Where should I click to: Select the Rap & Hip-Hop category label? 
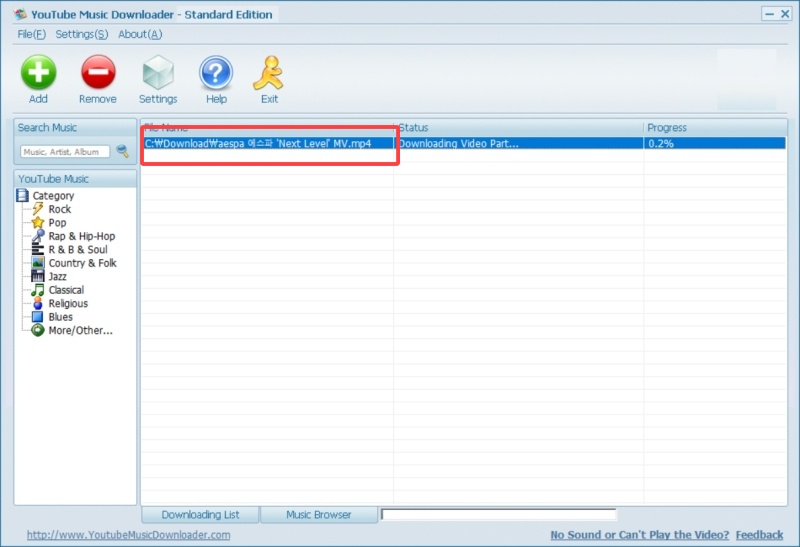82,236
